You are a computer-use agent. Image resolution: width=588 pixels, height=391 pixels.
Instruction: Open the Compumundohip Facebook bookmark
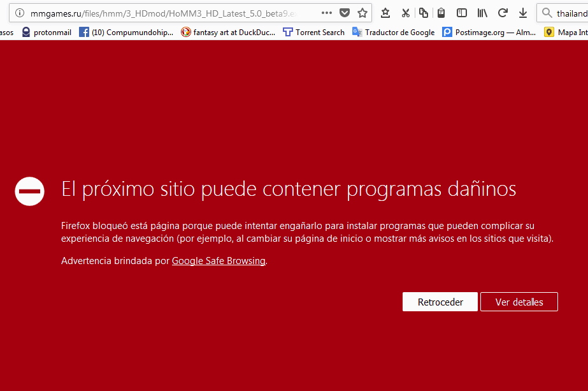point(126,33)
